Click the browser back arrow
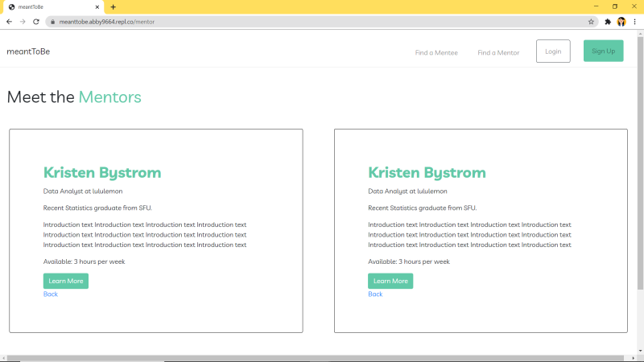644x362 pixels. tap(9, 22)
